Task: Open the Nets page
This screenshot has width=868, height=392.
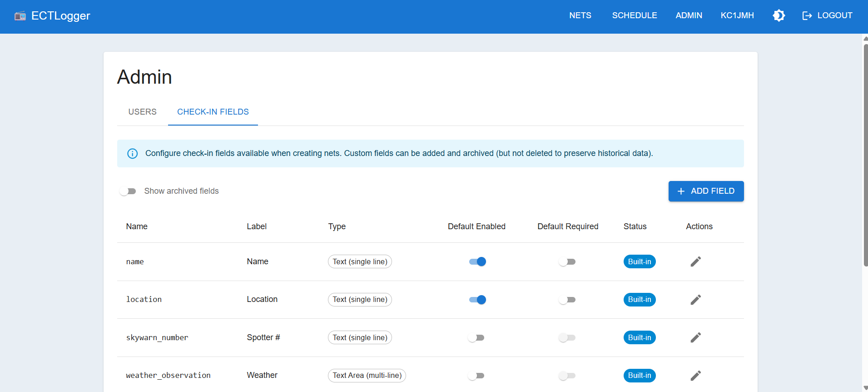Action: (x=580, y=15)
